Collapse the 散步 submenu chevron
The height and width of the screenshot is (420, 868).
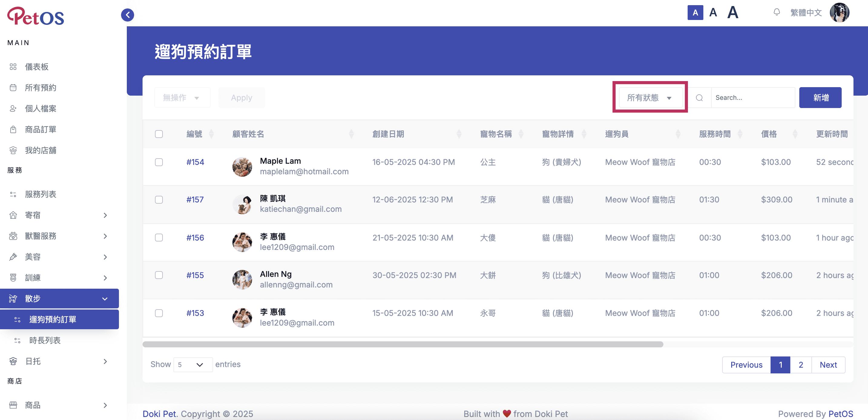tap(105, 298)
